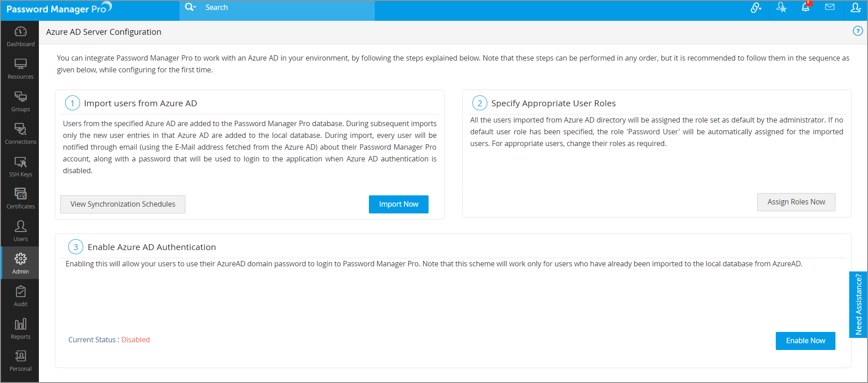Click the 'Enable Azure AD Authentication' heading
The width and height of the screenshot is (868, 383).
pyautogui.click(x=152, y=247)
